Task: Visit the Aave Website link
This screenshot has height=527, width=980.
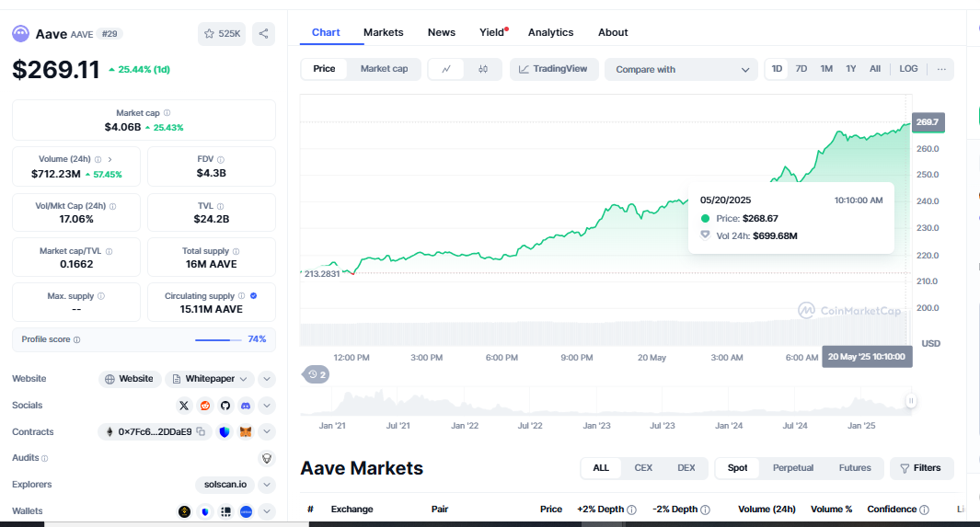Action: [x=130, y=379]
